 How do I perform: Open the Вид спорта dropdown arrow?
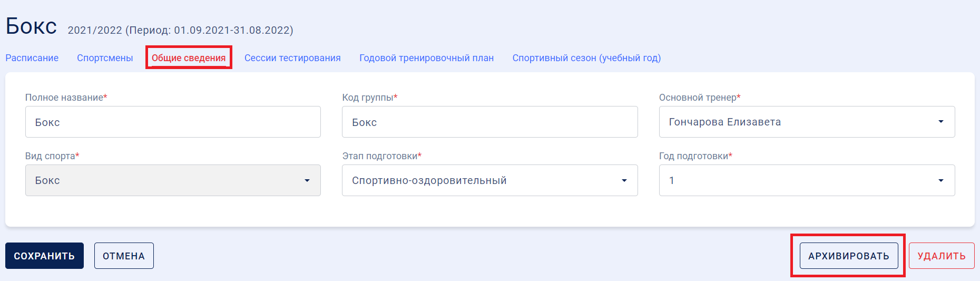click(307, 180)
